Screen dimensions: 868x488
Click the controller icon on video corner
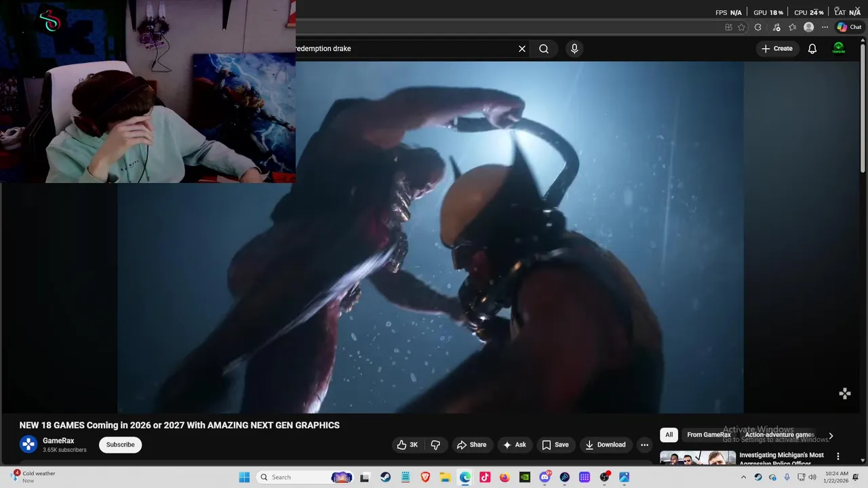(845, 394)
